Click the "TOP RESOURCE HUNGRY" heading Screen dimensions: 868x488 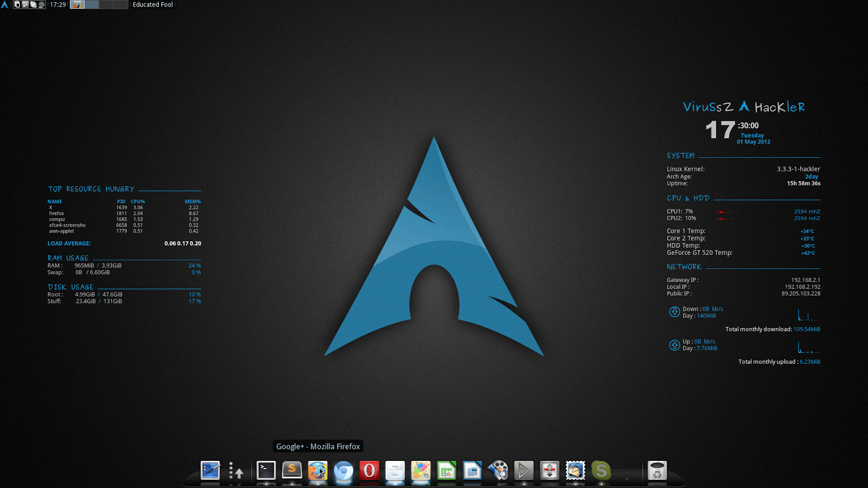pos(91,189)
